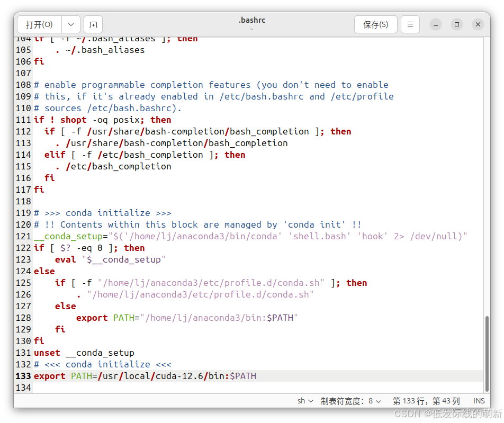Open go-to-line via 第 133 行 indicator
The height and width of the screenshot is (423, 504).
[427, 401]
